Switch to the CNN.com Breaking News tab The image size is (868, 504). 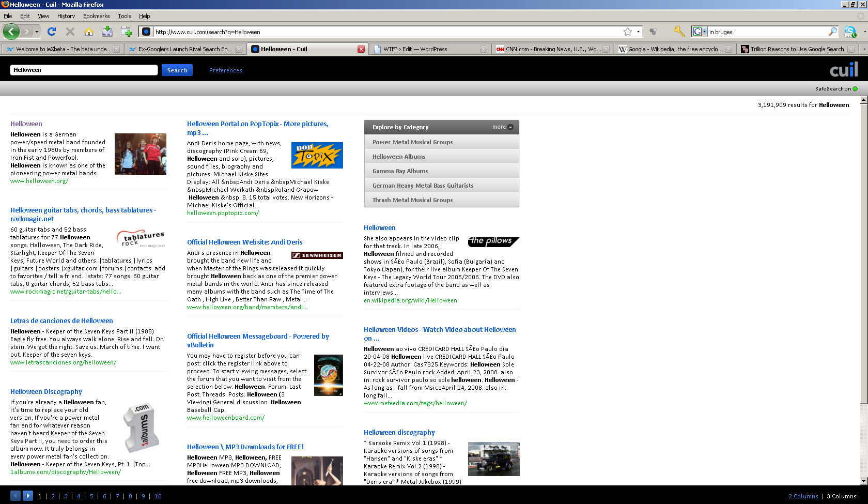click(552, 49)
